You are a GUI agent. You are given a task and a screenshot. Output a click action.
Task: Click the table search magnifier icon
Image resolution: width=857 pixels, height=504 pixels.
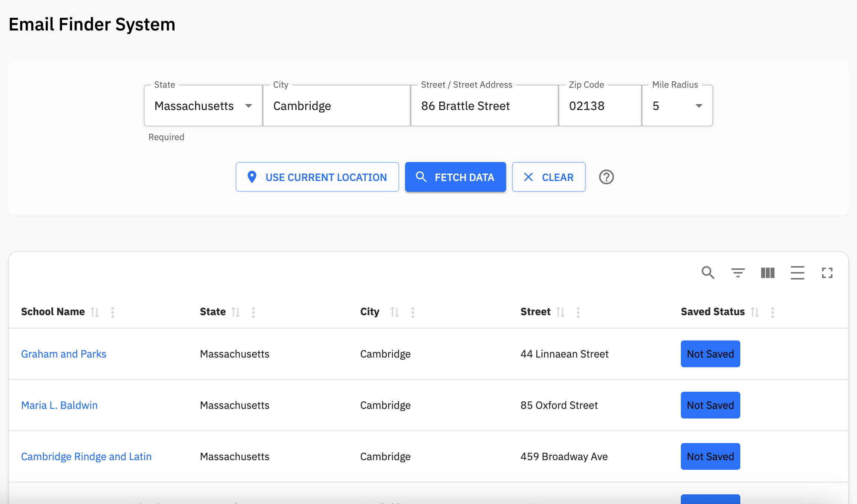708,273
